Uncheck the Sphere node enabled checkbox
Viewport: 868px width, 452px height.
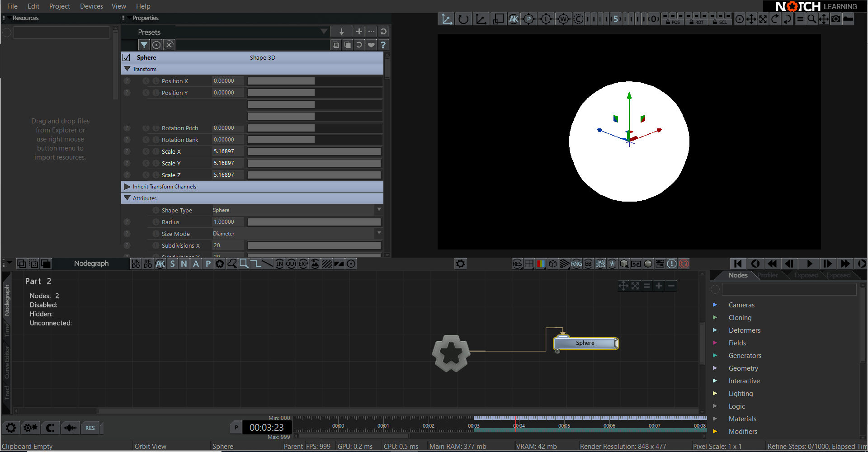click(127, 57)
